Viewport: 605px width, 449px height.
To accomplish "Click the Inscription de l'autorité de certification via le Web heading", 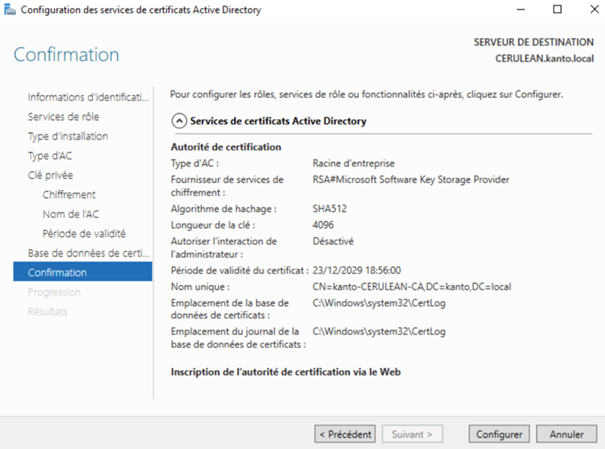I will pyautogui.click(x=286, y=372).
